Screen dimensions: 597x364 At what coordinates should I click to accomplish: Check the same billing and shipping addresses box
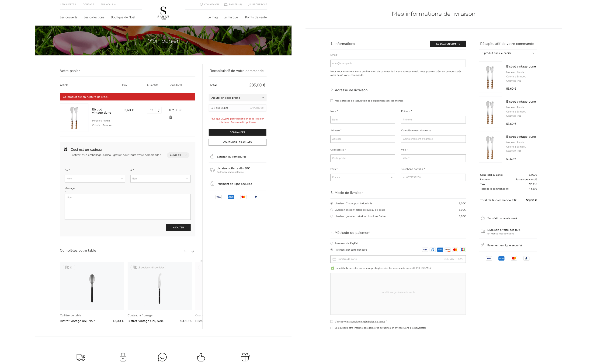coord(332,101)
